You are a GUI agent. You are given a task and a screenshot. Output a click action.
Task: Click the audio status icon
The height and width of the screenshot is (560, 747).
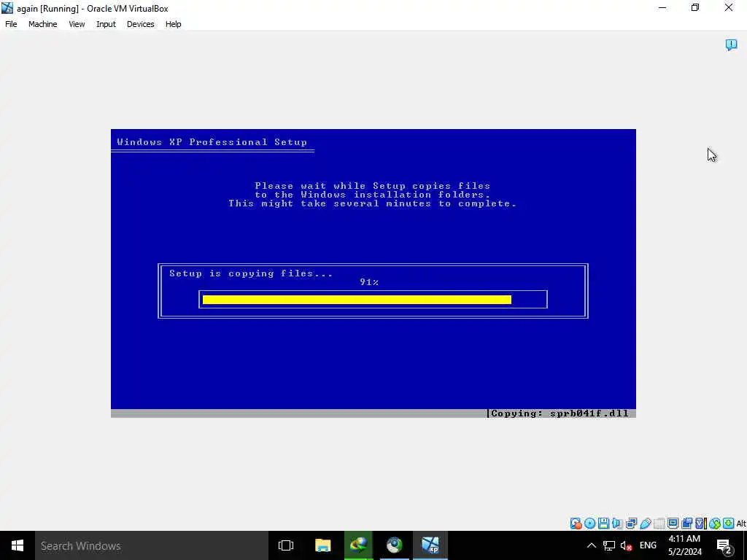(x=617, y=524)
